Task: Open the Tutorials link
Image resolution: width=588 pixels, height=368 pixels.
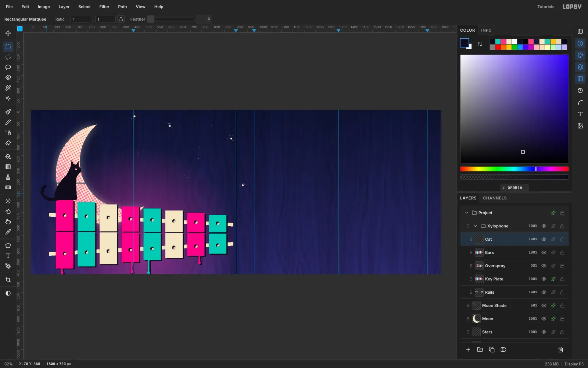Action: point(546,7)
